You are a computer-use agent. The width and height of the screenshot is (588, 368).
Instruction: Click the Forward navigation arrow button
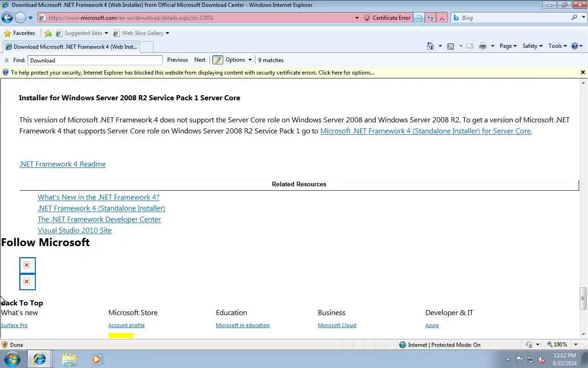click(21, 17)
